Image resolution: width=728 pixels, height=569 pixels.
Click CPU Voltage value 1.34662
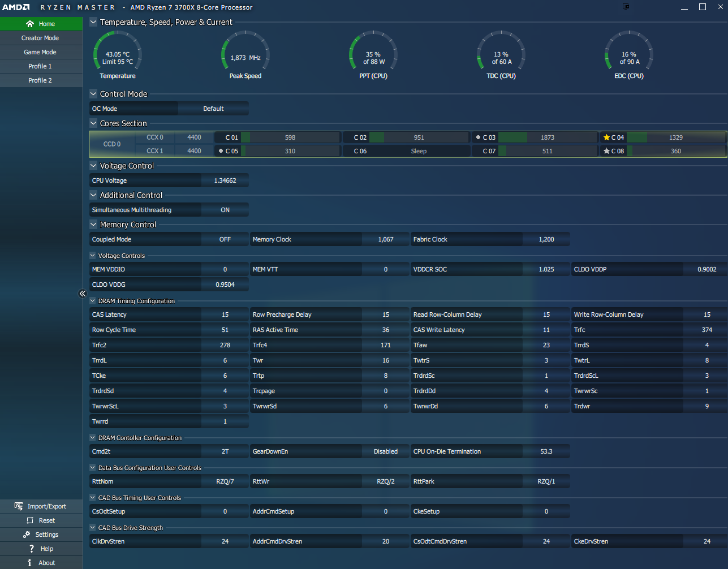click(x=225, y=180)
